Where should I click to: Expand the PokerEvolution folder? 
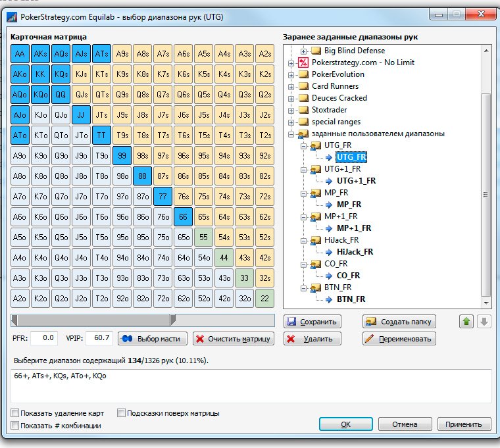(x=291, y=75)
